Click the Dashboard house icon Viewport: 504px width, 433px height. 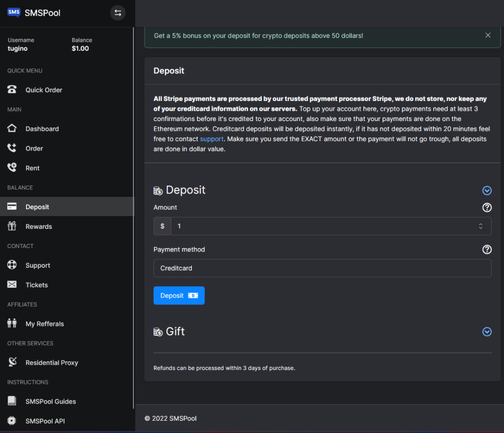(x=12, y=129)
